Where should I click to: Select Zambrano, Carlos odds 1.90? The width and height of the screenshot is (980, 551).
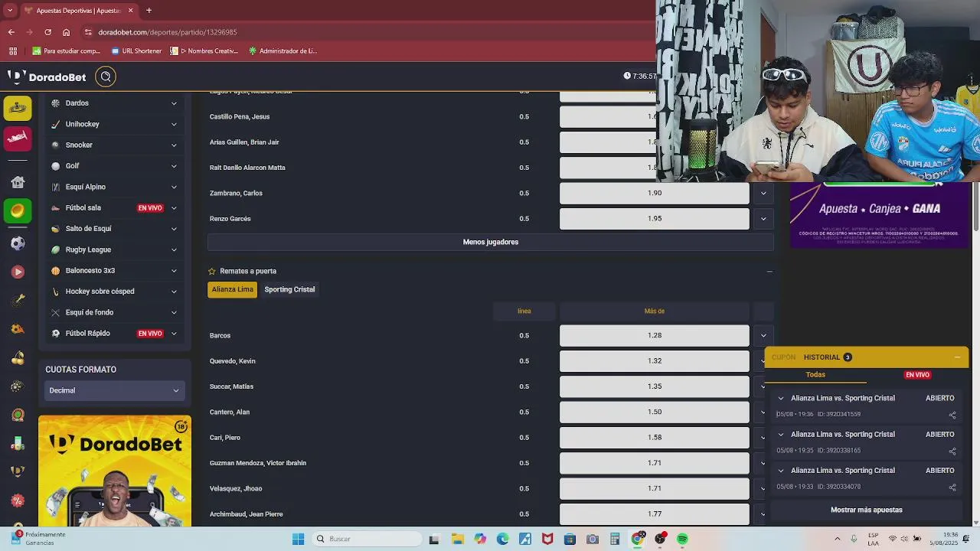655,193
